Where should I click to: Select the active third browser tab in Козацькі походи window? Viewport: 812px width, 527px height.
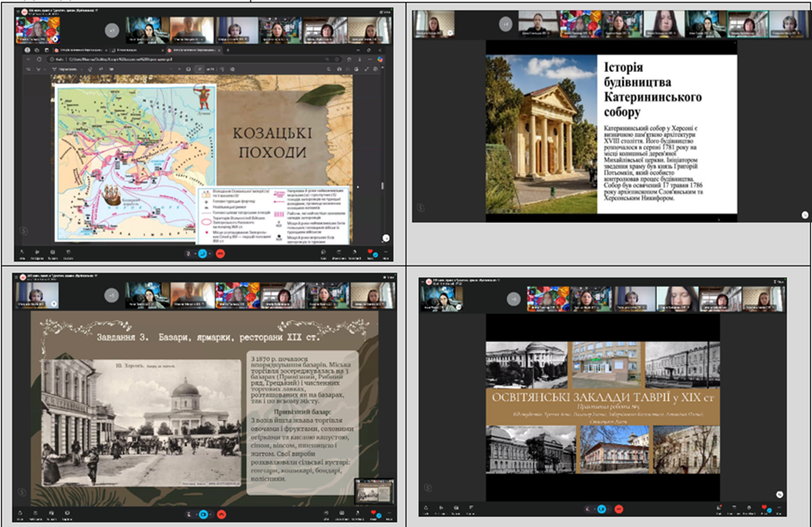(194, 51)
